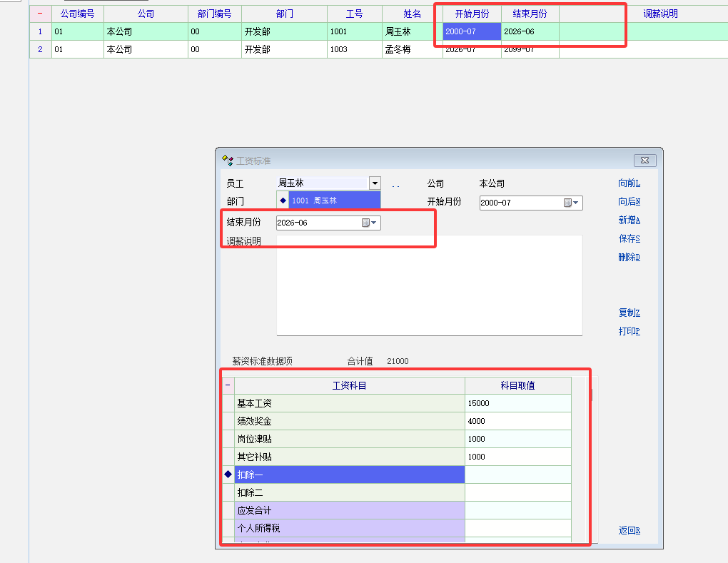Click the 1003 employee number cell
This screenshot has height=563, width=728.
click(354, 49)
